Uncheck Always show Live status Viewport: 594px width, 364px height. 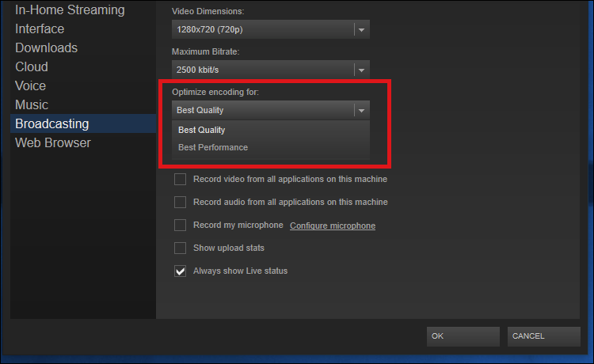point(180,271)
